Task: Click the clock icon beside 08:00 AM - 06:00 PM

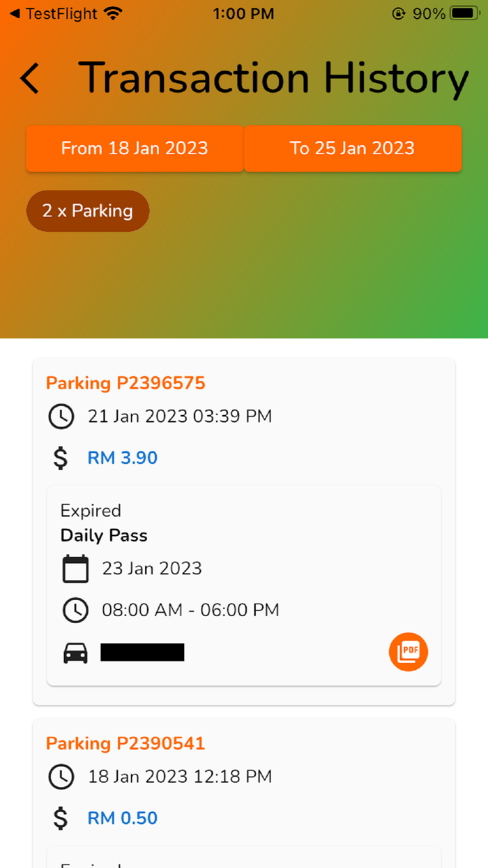Action: (x=75, y=610)
